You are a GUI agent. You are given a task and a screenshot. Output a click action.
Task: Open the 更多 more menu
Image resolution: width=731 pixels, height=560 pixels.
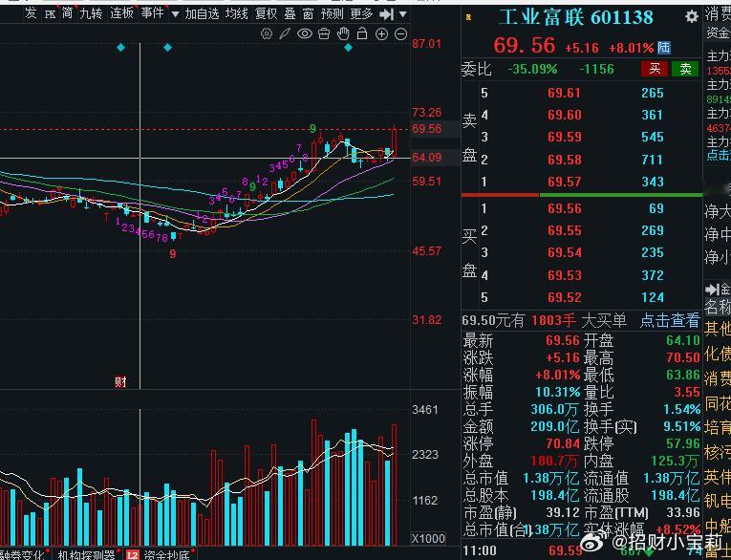[361, 13]
